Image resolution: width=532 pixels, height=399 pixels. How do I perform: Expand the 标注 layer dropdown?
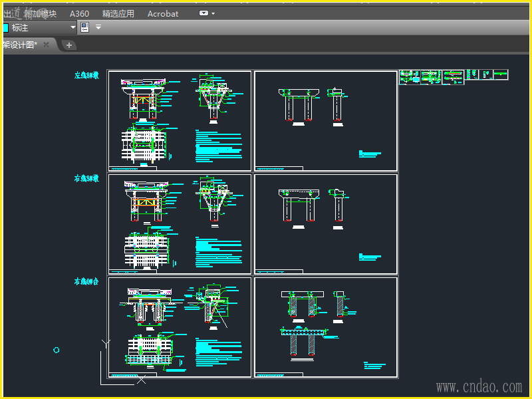point(73,27)
